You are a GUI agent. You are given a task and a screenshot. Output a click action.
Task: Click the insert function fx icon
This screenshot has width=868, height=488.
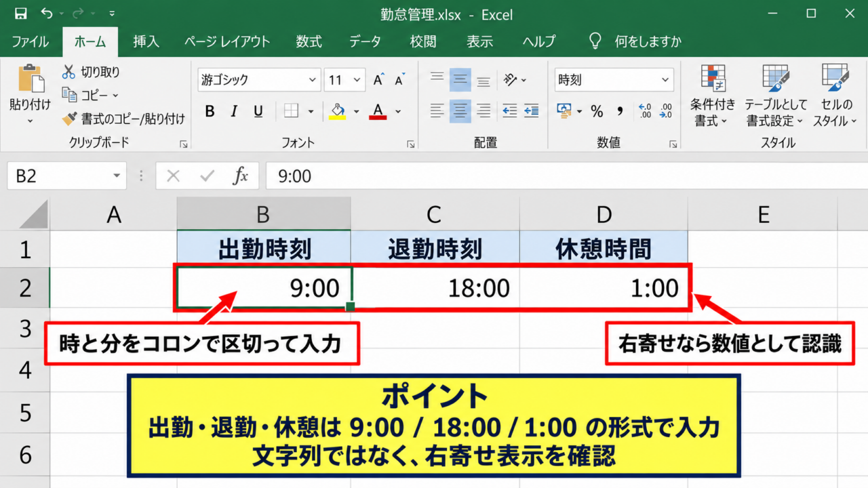tap(240, 177)
